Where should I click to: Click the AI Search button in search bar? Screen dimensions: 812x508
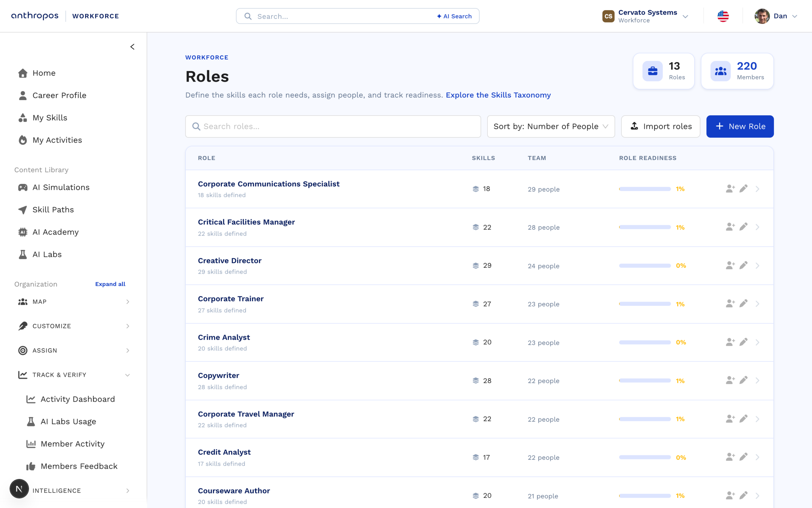tap(454, 16)
